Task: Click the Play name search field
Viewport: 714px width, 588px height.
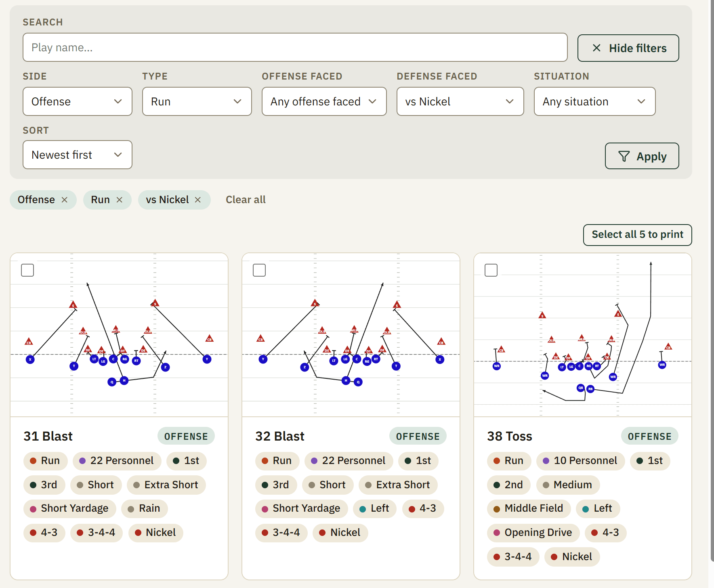Action: [x=295, y=47]
